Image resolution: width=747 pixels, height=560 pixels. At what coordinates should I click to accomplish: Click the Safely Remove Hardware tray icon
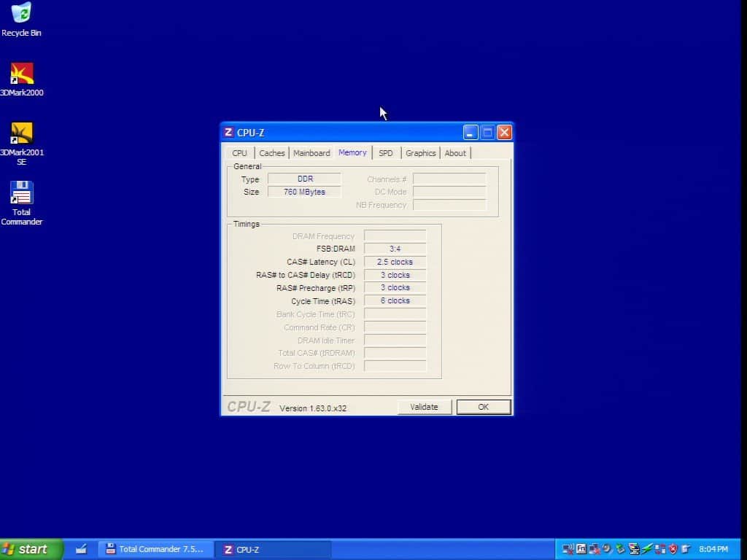620,549
